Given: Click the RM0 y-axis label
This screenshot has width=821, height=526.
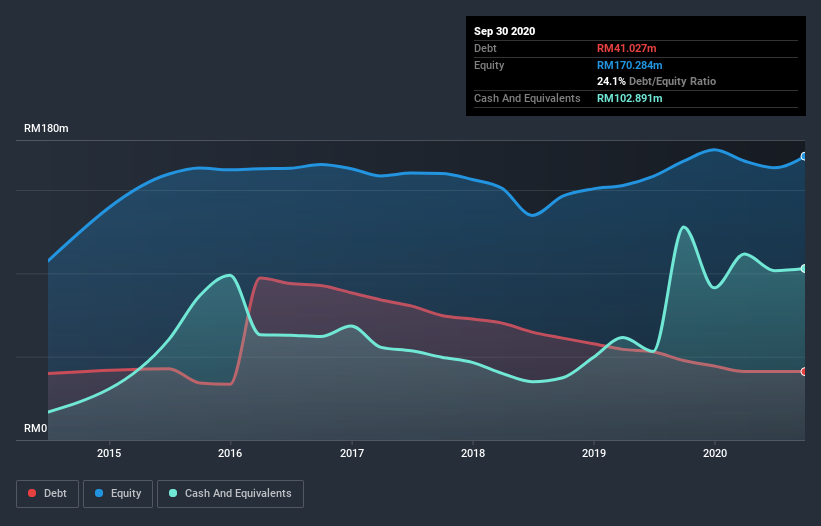Looking at the screenshot, I should tap(36, 428).
